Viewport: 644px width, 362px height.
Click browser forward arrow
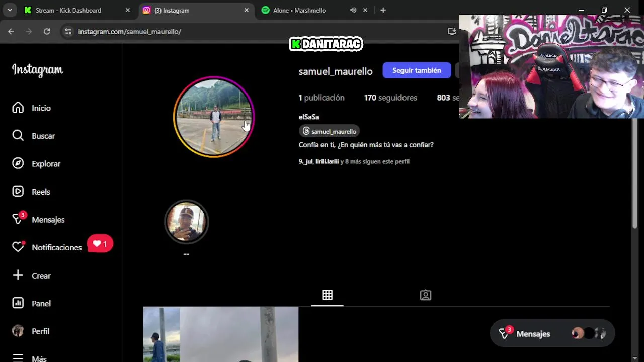(x=29, y=31)
